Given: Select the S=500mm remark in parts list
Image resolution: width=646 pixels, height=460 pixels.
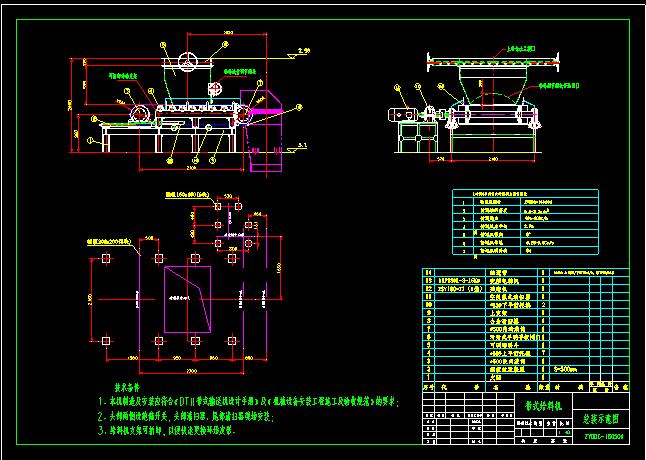Looking at the screenshot, I should click(x=565, y=369).
